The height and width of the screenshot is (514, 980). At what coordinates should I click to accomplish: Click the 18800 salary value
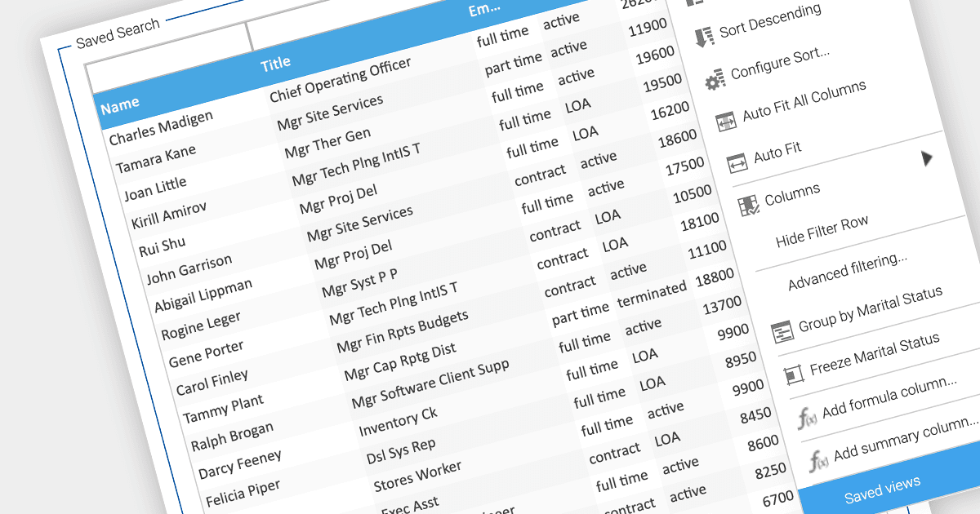pos(713,278)
